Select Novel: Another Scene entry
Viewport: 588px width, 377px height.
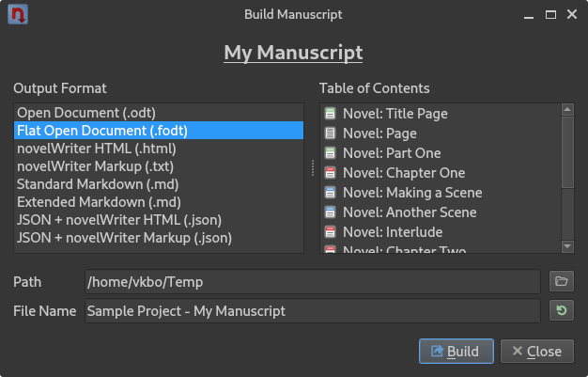pyautogui.click(x=441, y=212)
